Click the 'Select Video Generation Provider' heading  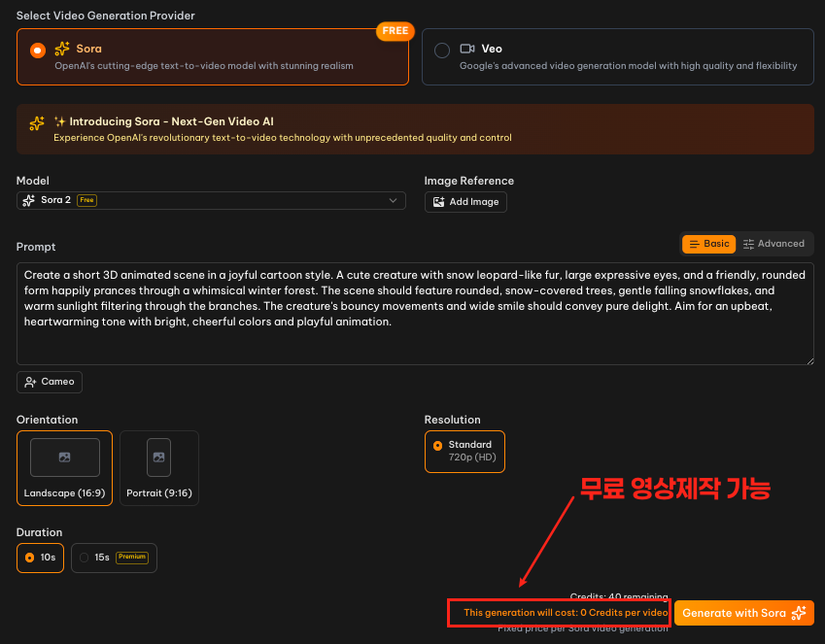pos(106,16)
